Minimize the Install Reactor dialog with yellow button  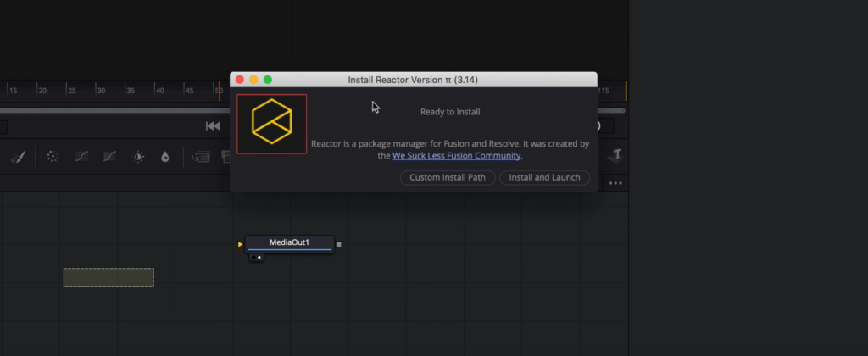tap(253, 80)
